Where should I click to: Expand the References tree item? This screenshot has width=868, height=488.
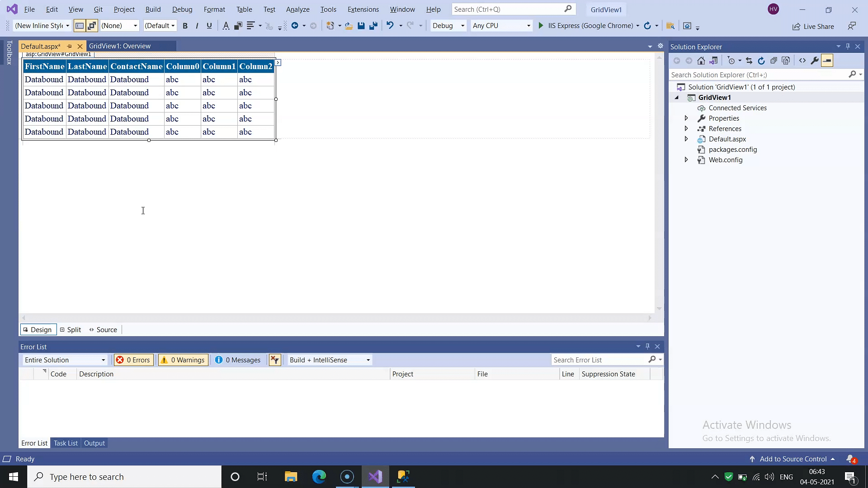(x=685, y=128)
